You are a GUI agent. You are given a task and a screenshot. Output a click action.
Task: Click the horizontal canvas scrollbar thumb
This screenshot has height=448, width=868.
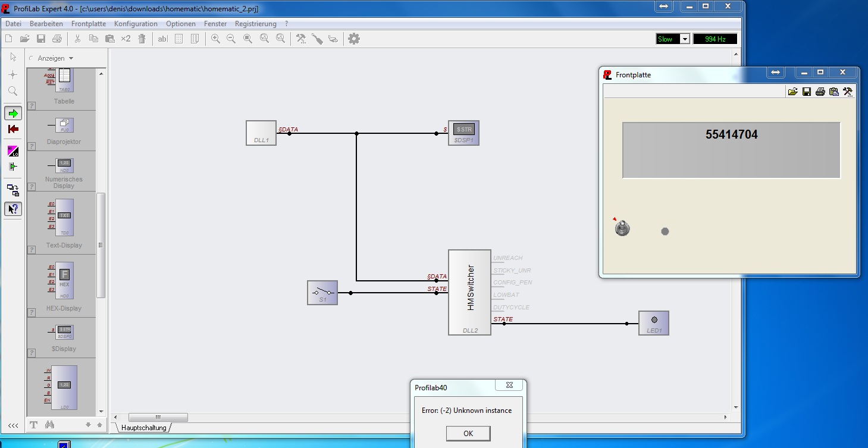[158, 417]
